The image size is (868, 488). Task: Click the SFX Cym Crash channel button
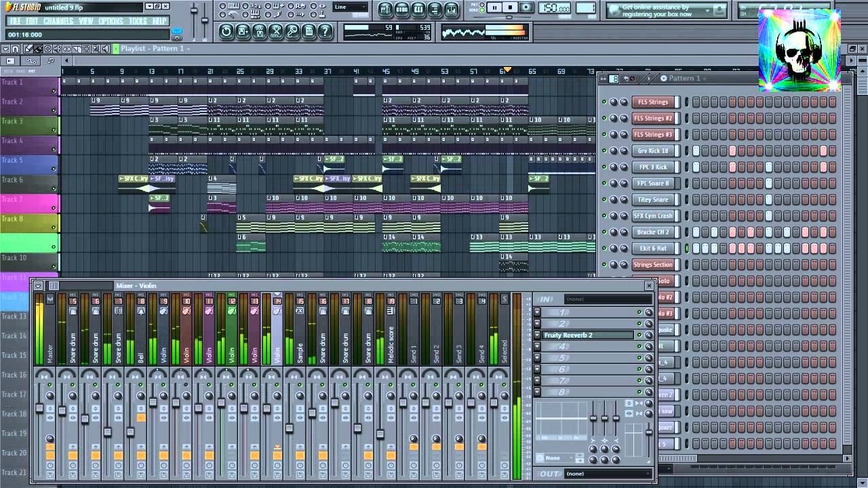click(x=653, y=216)
